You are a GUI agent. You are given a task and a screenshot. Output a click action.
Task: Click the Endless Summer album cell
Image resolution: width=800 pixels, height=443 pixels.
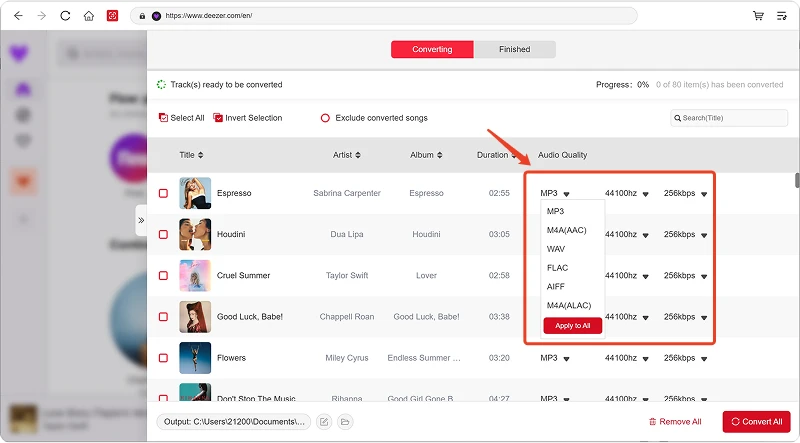(x=424, y=358)
